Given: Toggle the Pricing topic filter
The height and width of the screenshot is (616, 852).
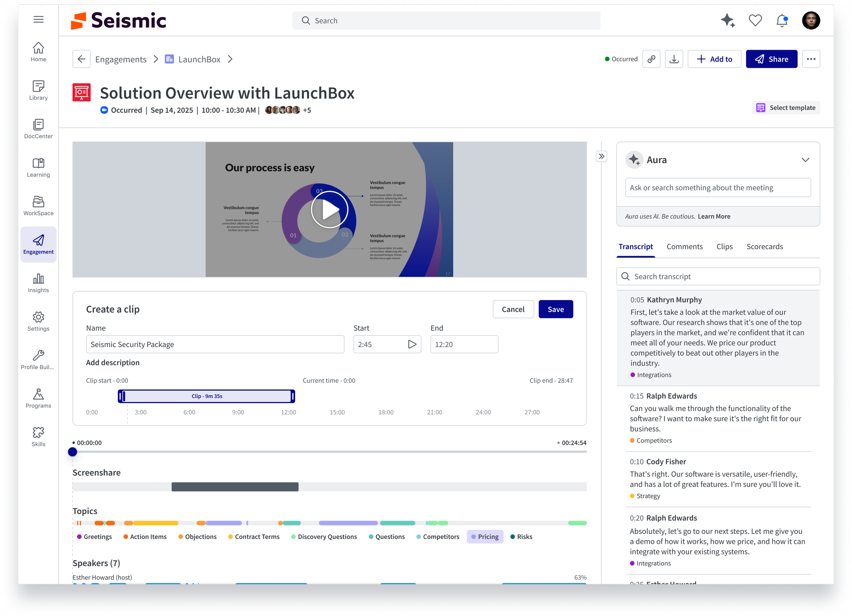Looking at the screenshot, I should (x=485, y=536).
